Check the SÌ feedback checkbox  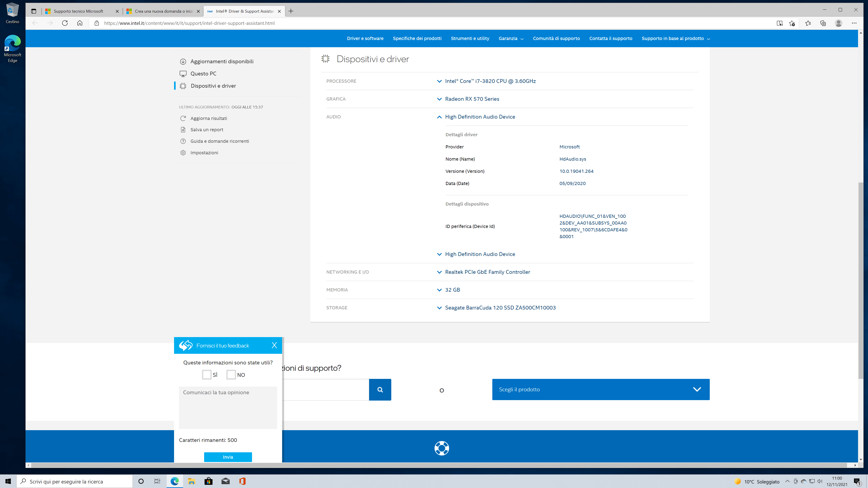click(207, 375)
